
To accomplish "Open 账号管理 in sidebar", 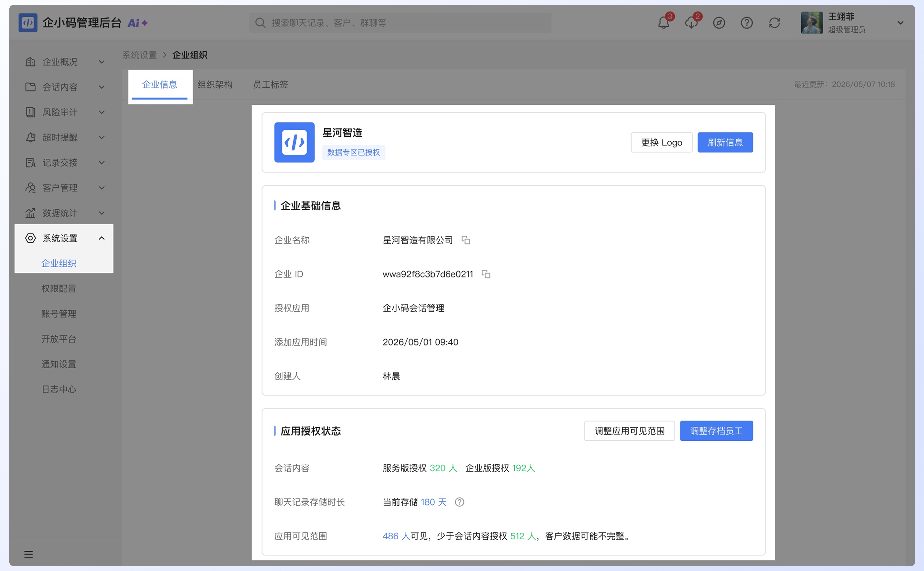I will (x=59, y=313).
